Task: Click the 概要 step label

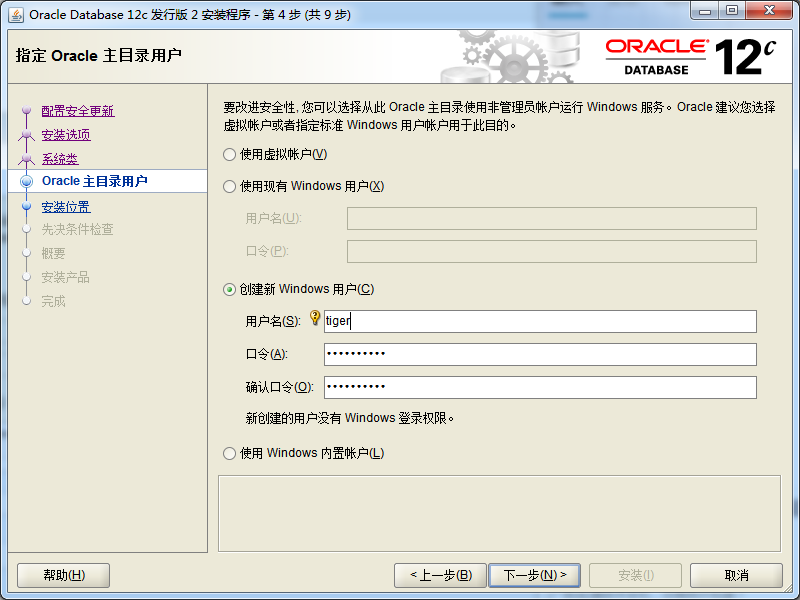Action: pyautogui.click(x=54, y=253)
